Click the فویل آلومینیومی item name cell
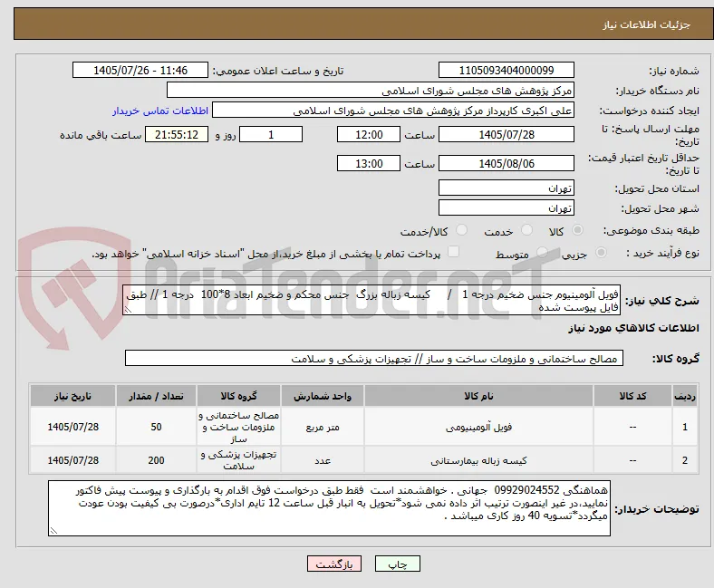 (x=478, y=427)
